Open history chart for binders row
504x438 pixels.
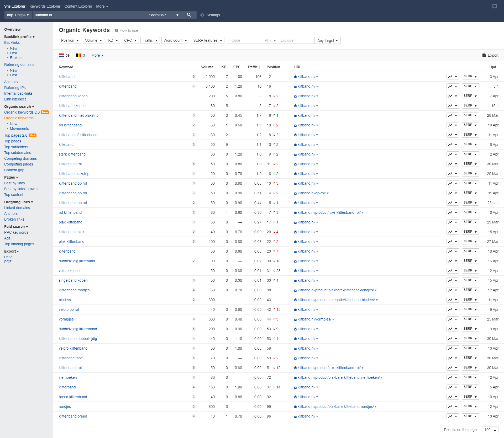453,300
